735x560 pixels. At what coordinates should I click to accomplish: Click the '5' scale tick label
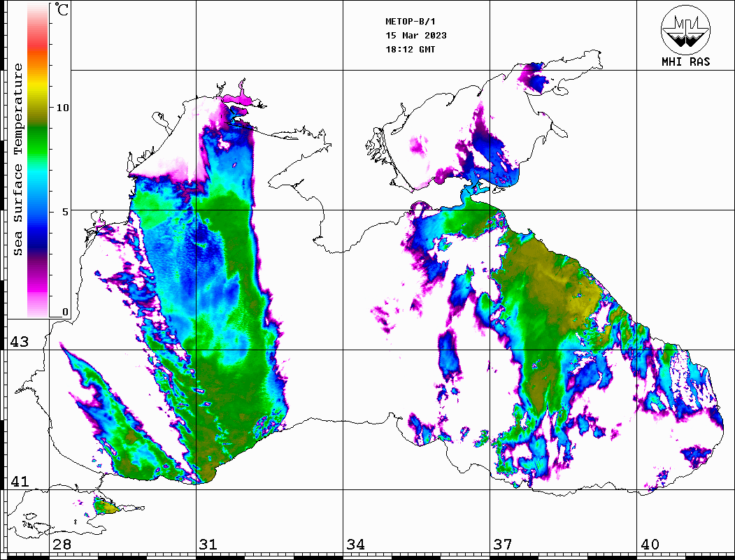click(x=66, y=212)
